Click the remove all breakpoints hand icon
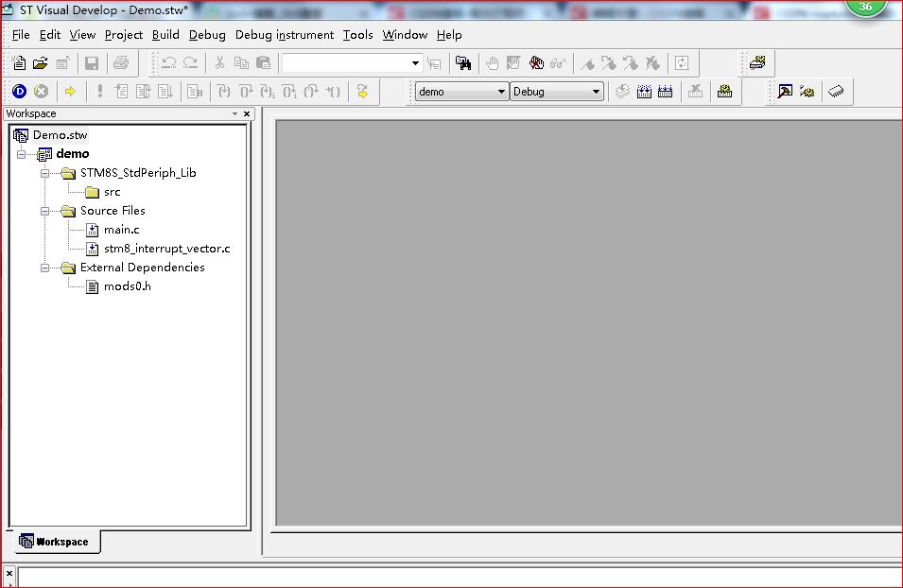 [537, 63]
